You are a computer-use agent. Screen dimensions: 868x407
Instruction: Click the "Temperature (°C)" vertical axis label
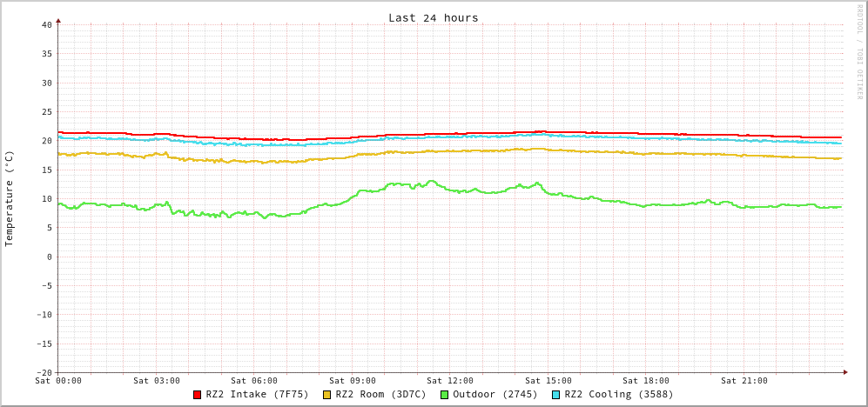(x=10, y=198)
